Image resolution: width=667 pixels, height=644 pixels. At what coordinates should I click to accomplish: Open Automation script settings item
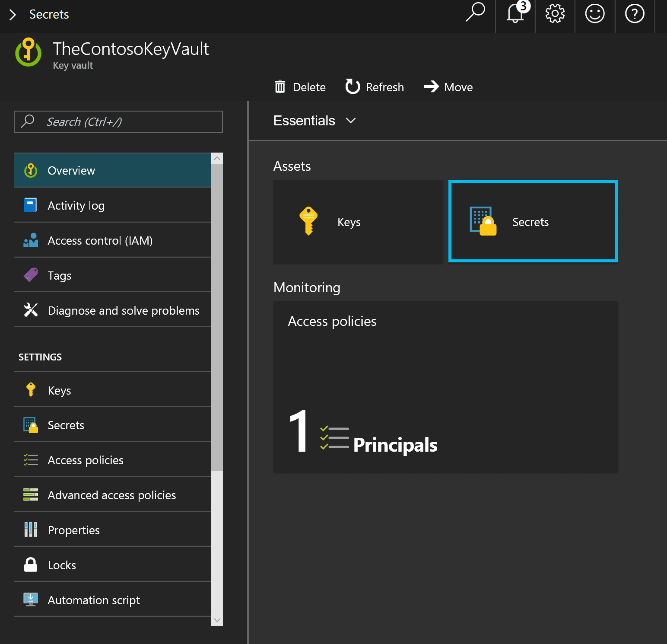coord(112,600)
